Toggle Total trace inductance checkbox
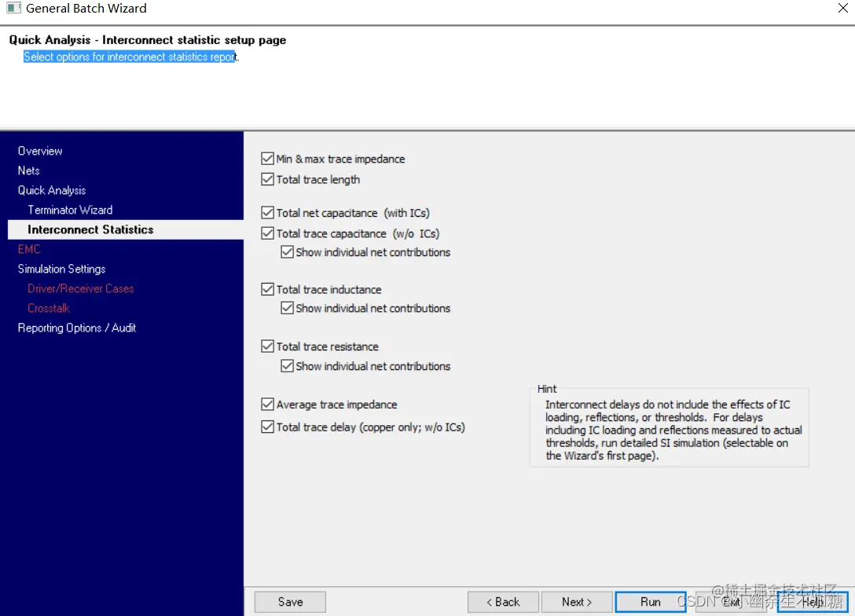The image size is (855, 616). [267, 289]
